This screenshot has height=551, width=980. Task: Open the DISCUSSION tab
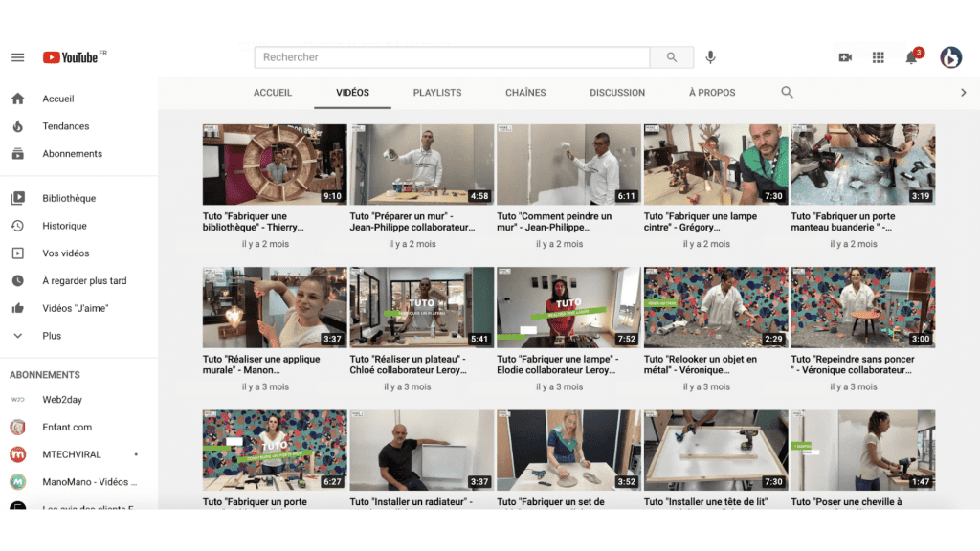[x=617, y=93]
